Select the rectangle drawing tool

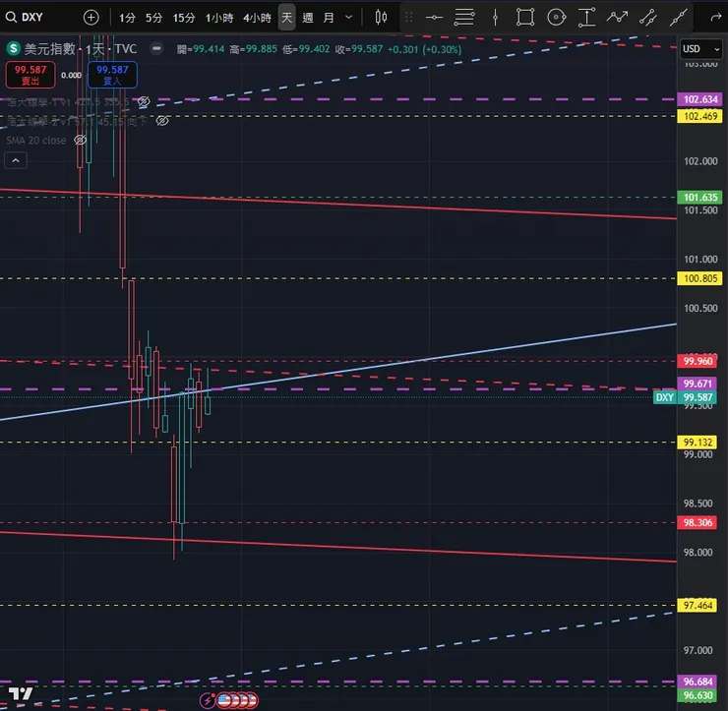point(525,18)
